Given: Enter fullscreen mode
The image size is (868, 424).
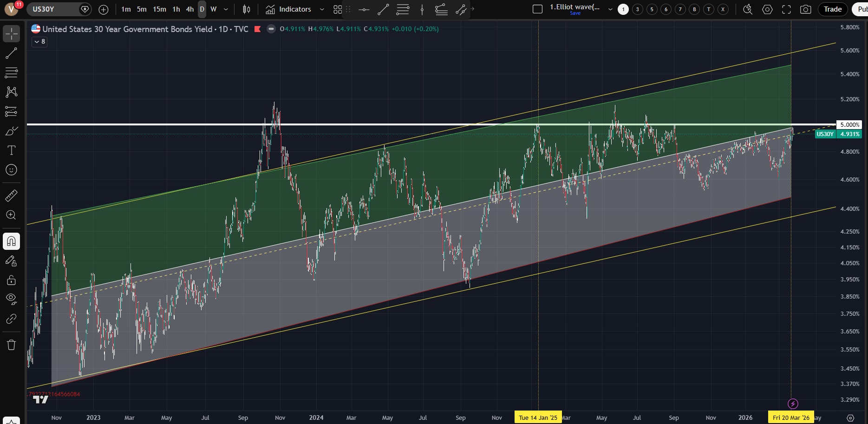Looking at the screenshot, I should pos(786,9).
